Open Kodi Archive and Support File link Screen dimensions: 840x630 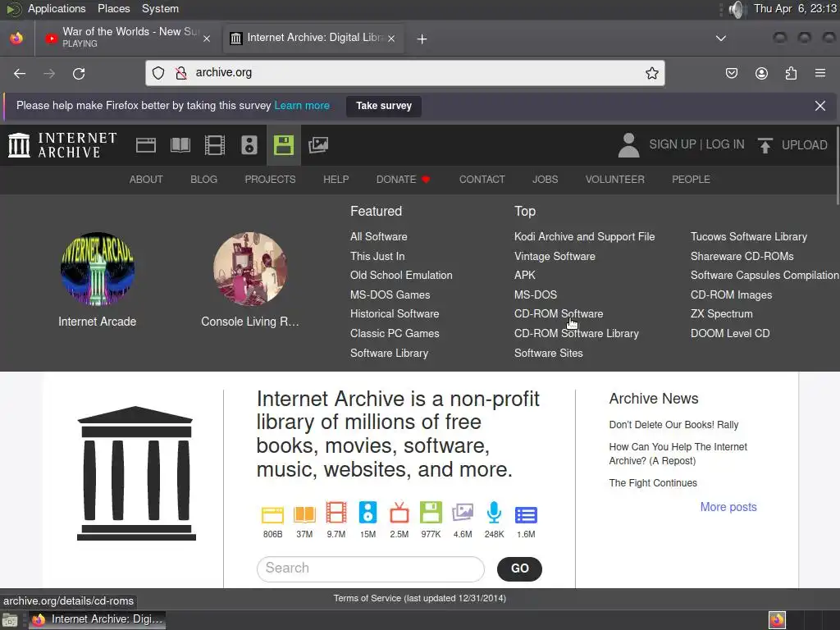(584, 237)
